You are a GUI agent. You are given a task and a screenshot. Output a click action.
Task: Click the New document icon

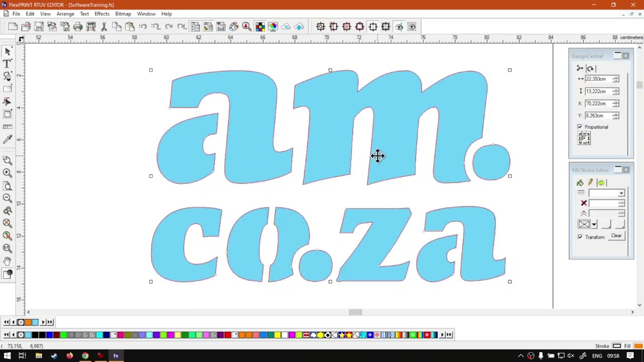point(13,27)
